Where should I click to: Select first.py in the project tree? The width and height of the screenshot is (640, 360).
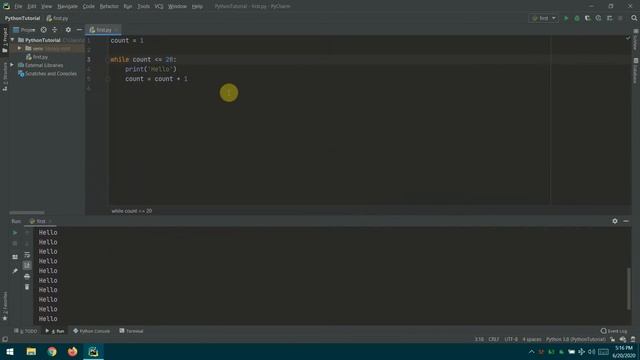coord(37,57)
